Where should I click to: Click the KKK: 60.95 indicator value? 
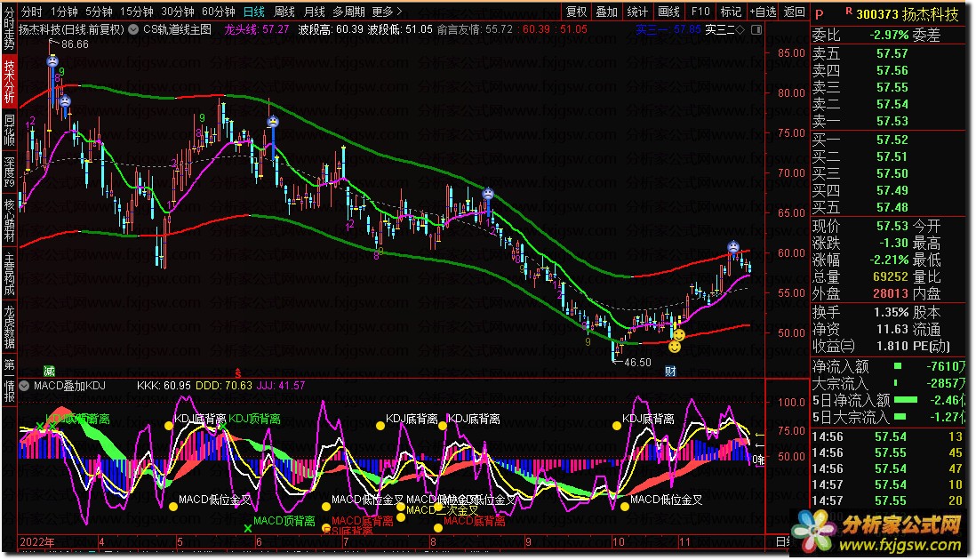click(x=164, y=386)
